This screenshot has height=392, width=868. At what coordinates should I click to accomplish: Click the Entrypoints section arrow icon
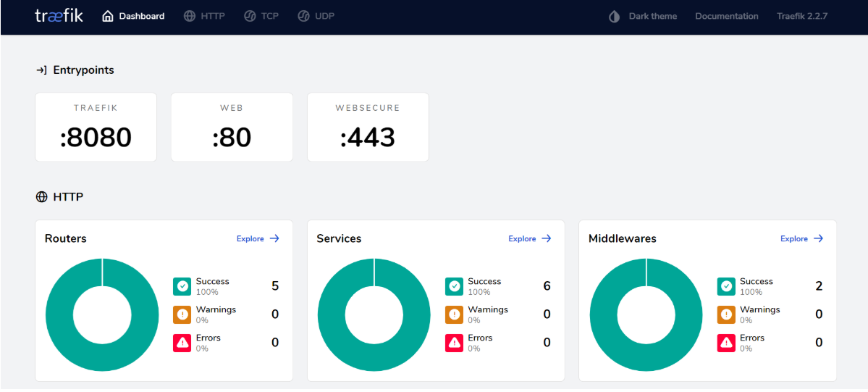click(41, 70)
